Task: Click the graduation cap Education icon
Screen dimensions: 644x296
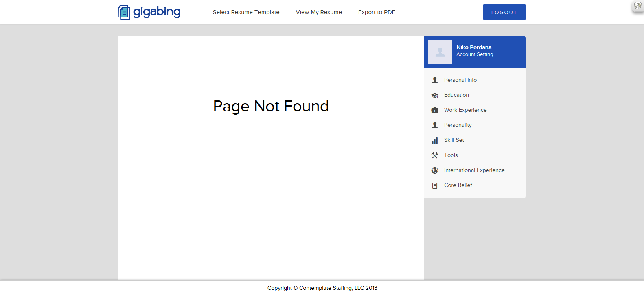Action: [x=435, y=95]
